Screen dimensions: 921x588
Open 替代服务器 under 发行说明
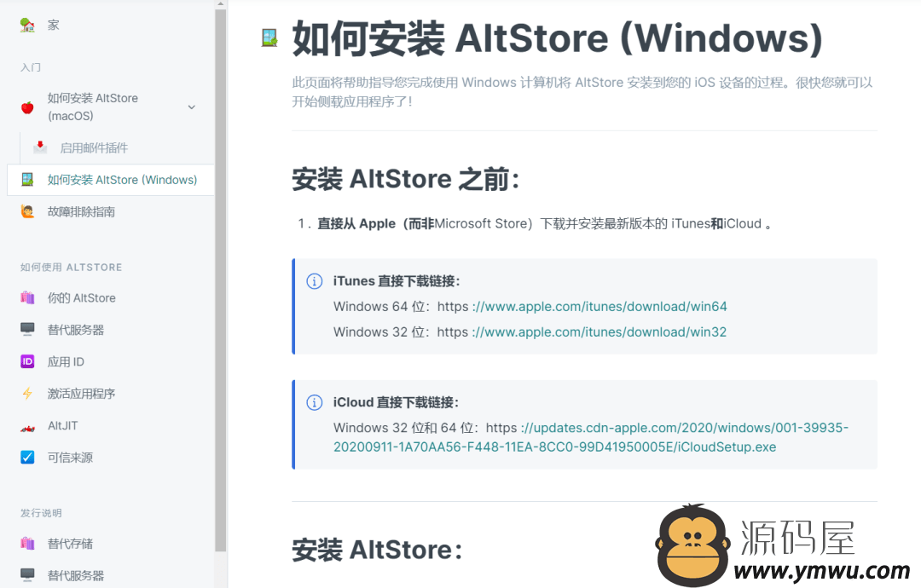tap(76, 575)
